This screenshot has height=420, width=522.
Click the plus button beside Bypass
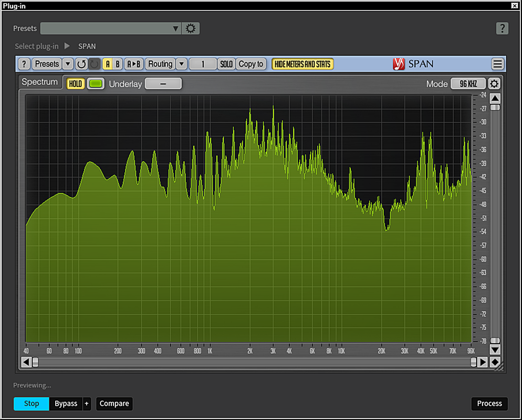click(x=87, y=404)
